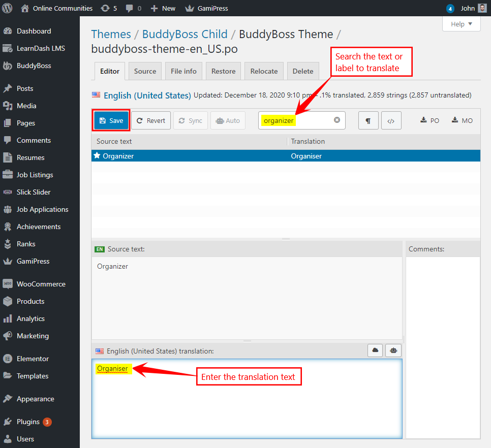491x448 pixels.
Task: Switch to the File info tab
Action: pos(183,71)
